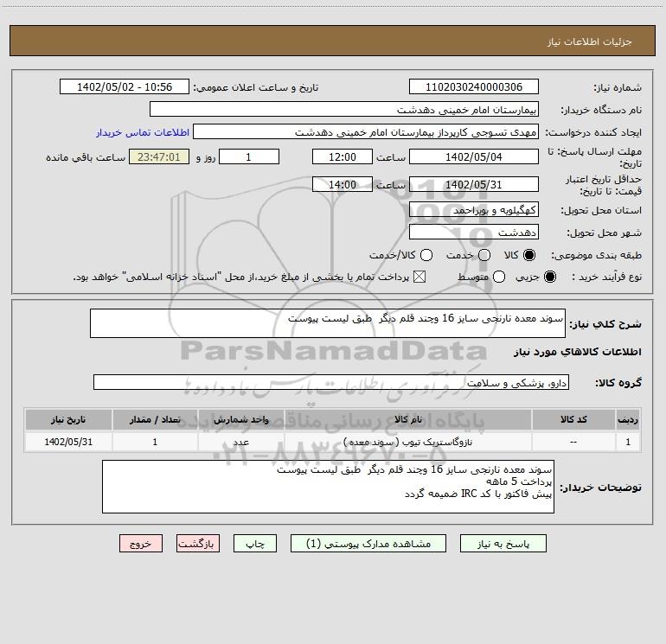
Task: Click the unit cell عدد
Action: point(240,442)
